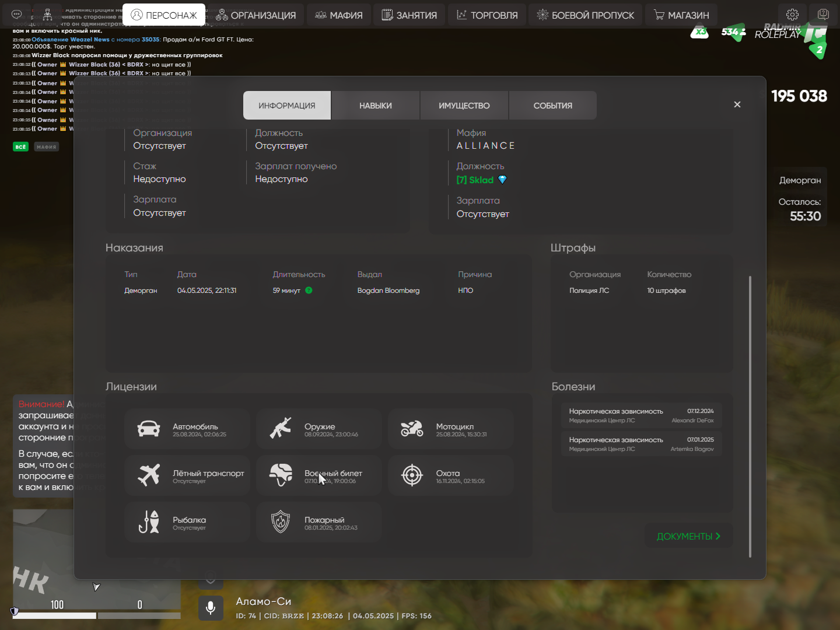Open the ЗАНЯТИЯ menu tab
Image resolution: width=840 pixels, height=630 pixels.
409,15
